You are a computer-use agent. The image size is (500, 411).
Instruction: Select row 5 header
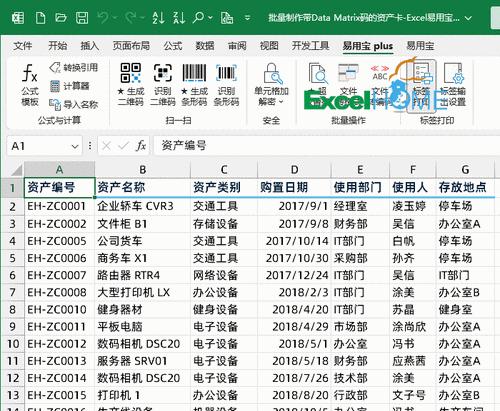[12, 258]
